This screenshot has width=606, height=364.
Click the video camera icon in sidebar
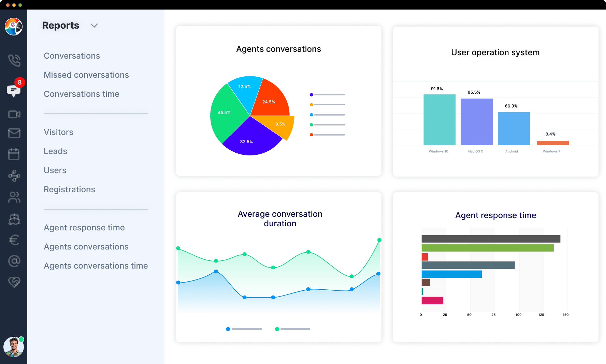pos(14,114)
